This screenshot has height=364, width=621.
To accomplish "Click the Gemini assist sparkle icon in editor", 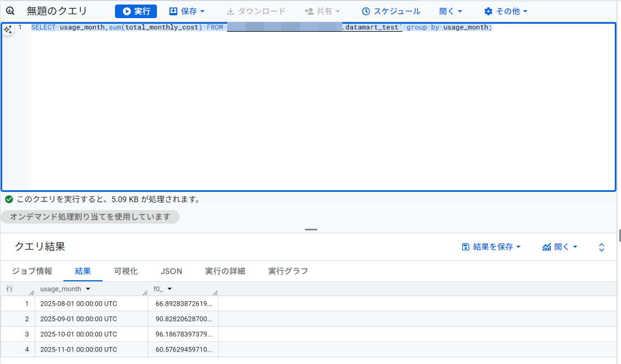I will pos(8,29).
